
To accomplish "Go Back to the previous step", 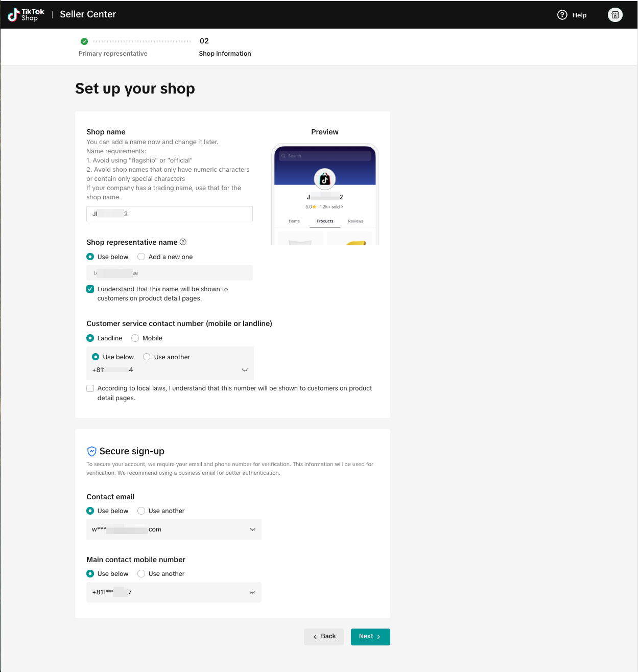I will 324,637.
